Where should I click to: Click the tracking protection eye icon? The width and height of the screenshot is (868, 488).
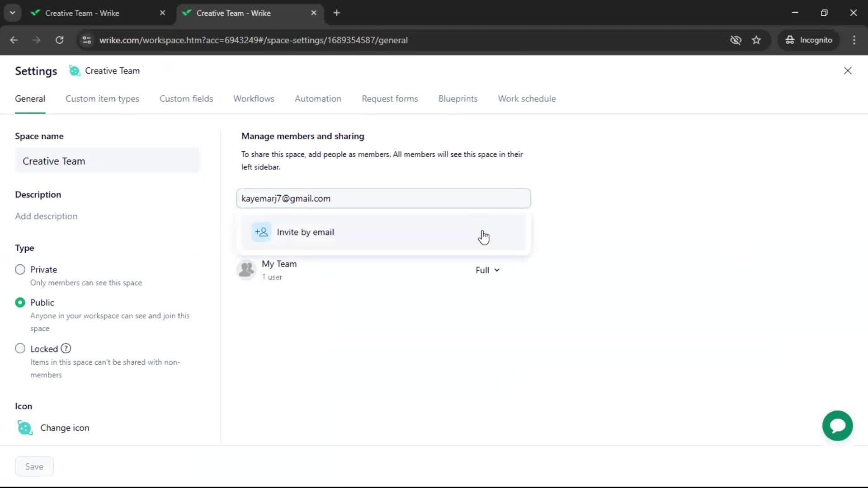(736, 40)
